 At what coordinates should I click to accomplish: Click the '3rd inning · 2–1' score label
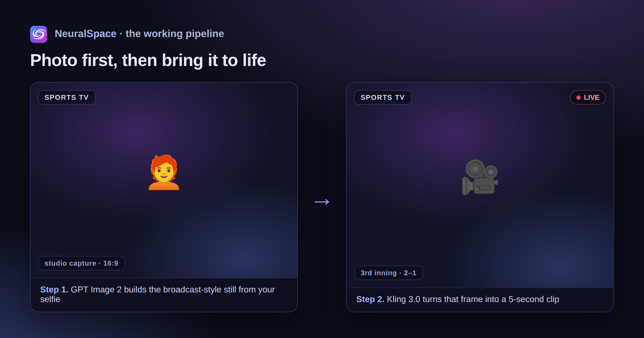point(388,273)
